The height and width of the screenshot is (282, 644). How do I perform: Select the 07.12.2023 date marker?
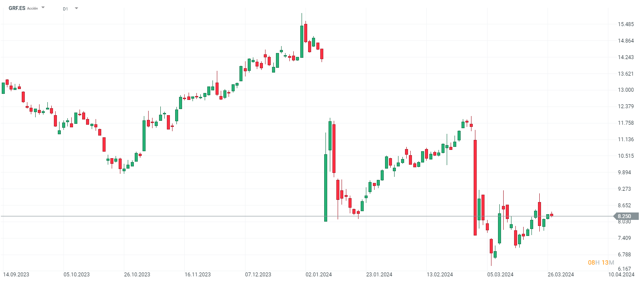coord(258,275)
